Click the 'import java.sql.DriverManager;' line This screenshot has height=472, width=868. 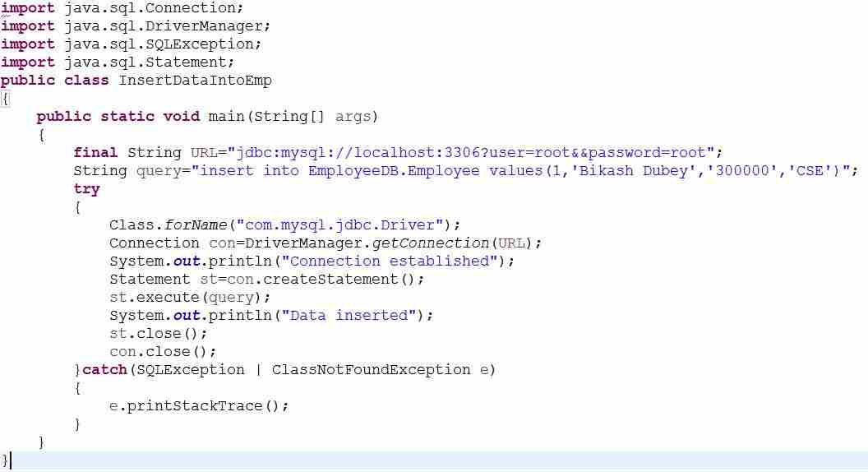[x=136, y=26]
